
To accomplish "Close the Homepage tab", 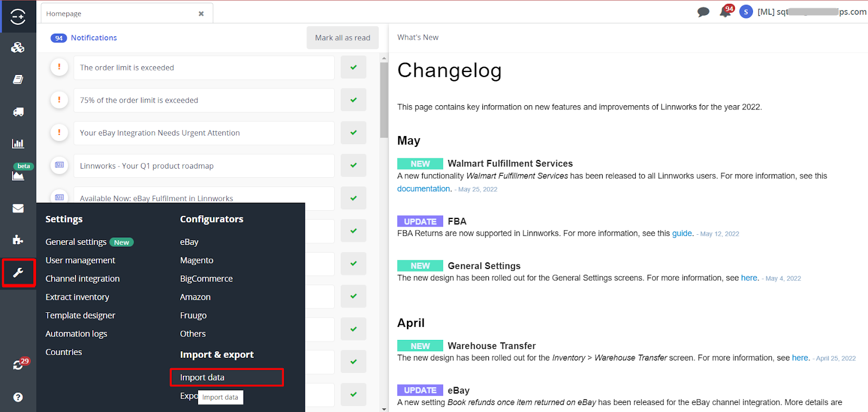I will (201, 14).
